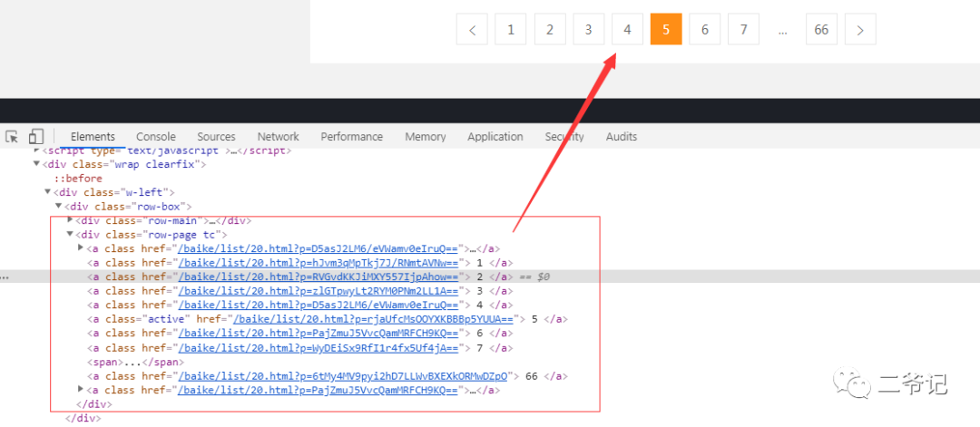
Task: Click href link WyDEiSx9RfI1r4fx5Uf4jA for page 7
Action: pyautogui.click(x=318, y=348)
